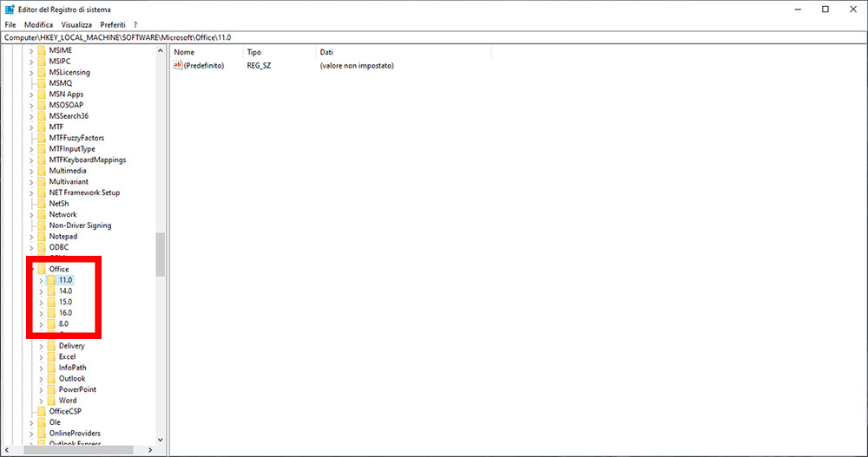Click the Office folder icon
Image resolution: width=868 pixels, height=457 pixels.
point(42,270)
